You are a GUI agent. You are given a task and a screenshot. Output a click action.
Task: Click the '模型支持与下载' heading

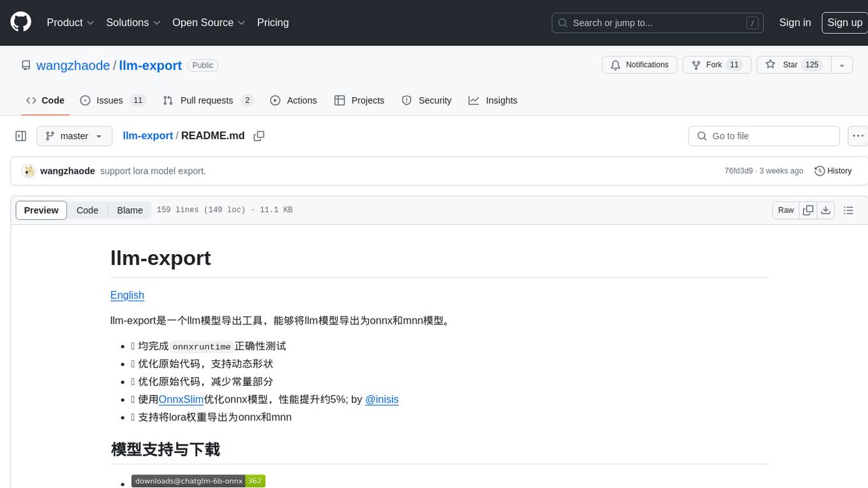[x=165, y=449]
